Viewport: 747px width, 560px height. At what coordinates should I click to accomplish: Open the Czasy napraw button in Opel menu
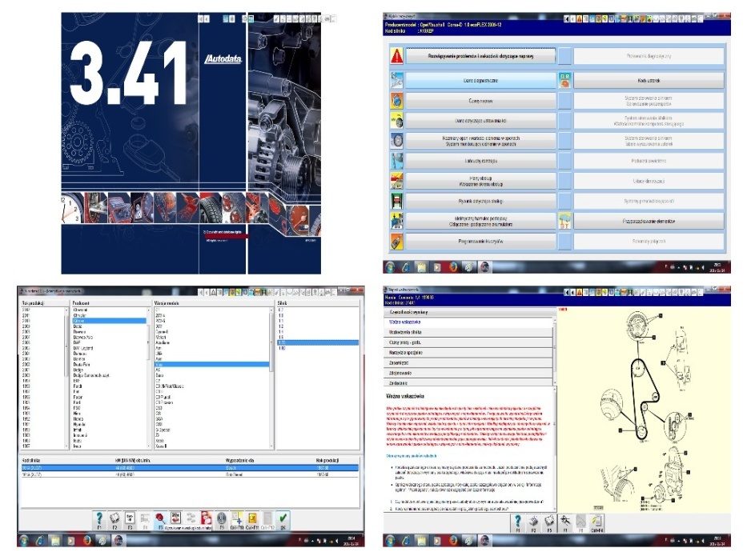[x=480, y=101]
